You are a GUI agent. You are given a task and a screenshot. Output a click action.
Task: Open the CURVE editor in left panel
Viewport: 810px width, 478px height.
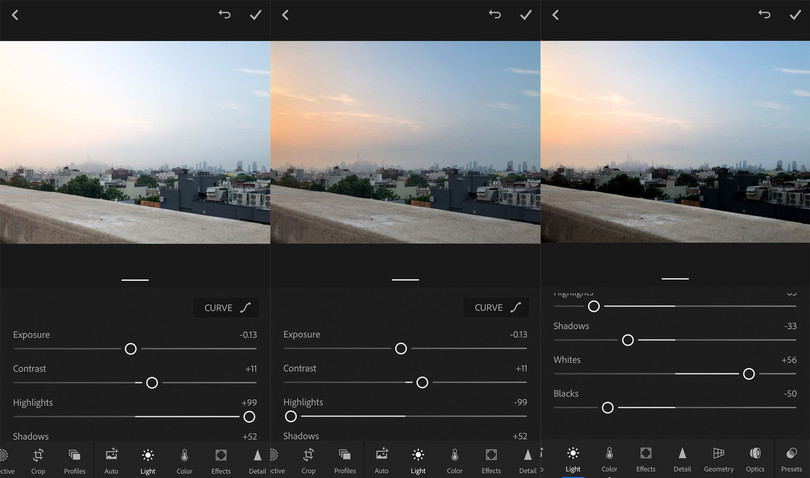pyautogui.click(x=225, y=308)
